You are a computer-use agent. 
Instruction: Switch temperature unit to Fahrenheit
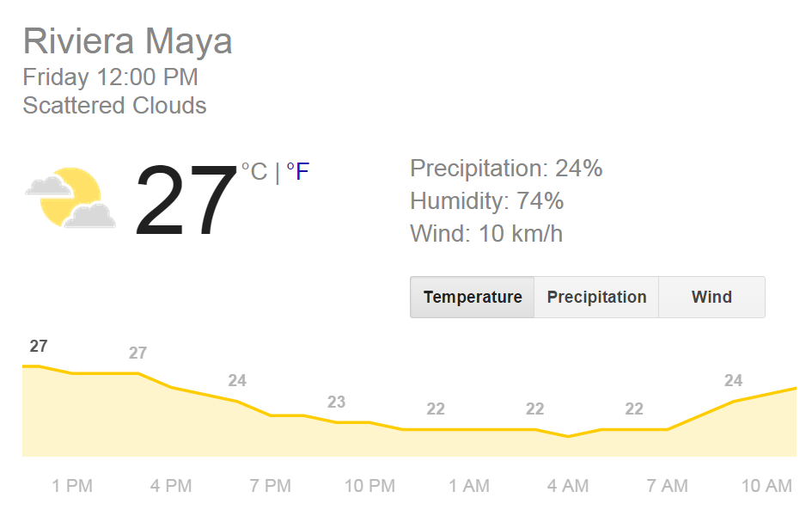pyautogui.click(x=297, y=172)
